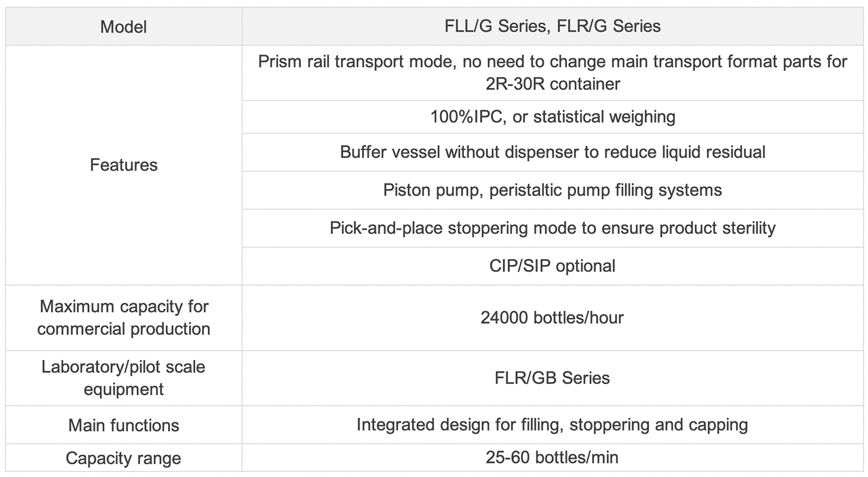Select Maximum capacity for commercial production label
Image resolution: width=868 pixels, height=477 pixels.
124,318
